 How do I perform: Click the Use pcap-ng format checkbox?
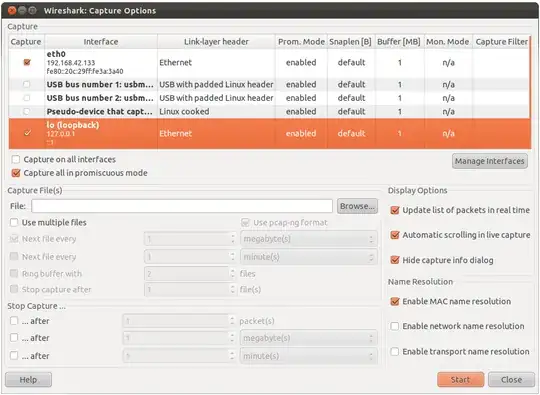[245, 222]
